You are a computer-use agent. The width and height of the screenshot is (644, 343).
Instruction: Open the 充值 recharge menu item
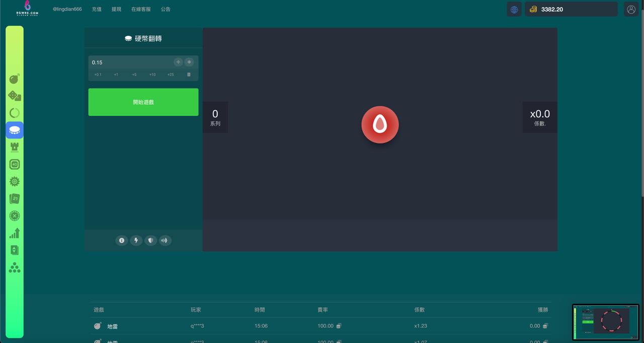[97, 9]
